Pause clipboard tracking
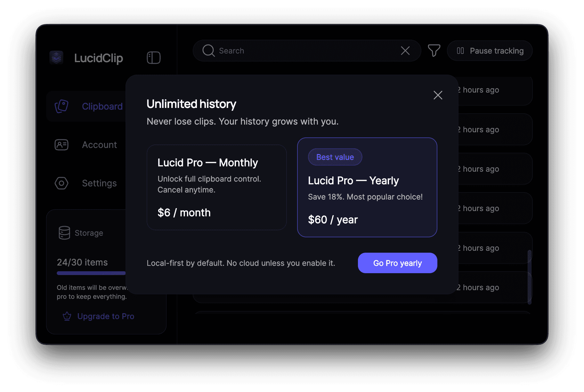Image resolution: width=584 pixels, height=392 pixels. click(490, 51)
